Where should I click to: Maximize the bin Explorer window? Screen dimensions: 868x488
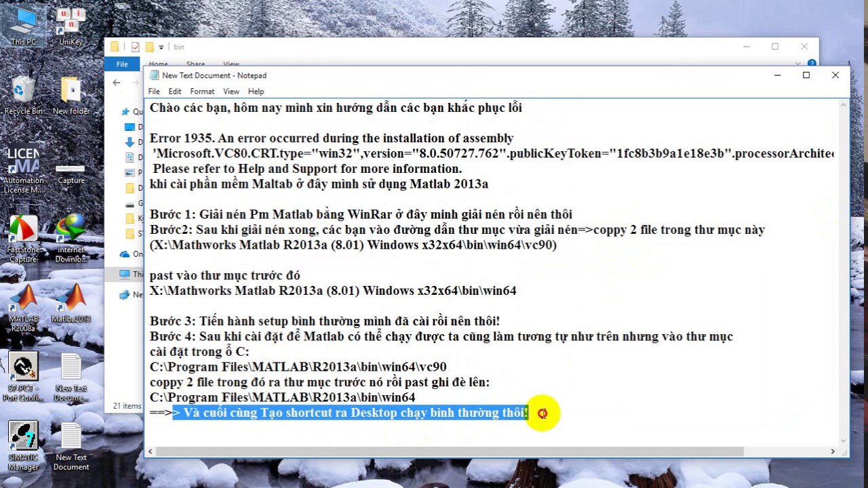coord(775,47)
